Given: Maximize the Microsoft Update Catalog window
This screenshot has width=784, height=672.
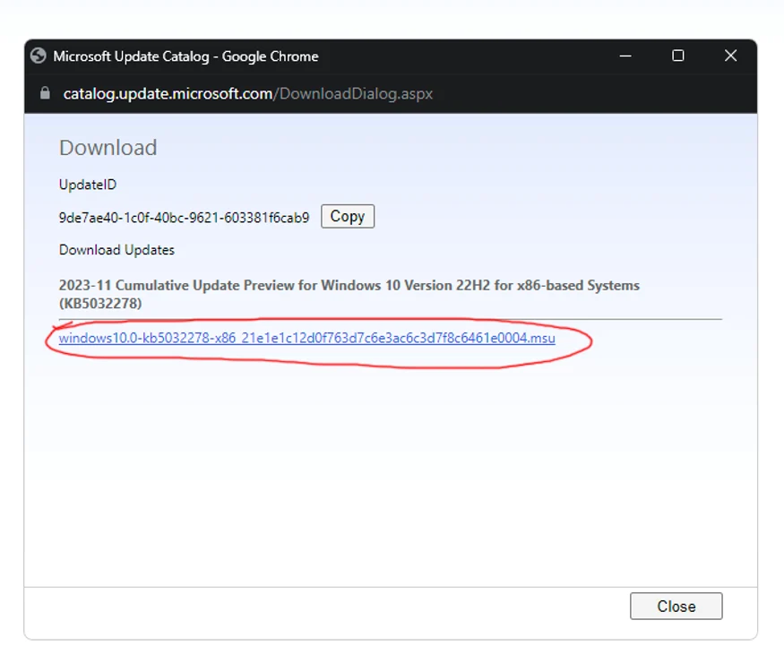Looking at the screenshot, I should (678, 56).
